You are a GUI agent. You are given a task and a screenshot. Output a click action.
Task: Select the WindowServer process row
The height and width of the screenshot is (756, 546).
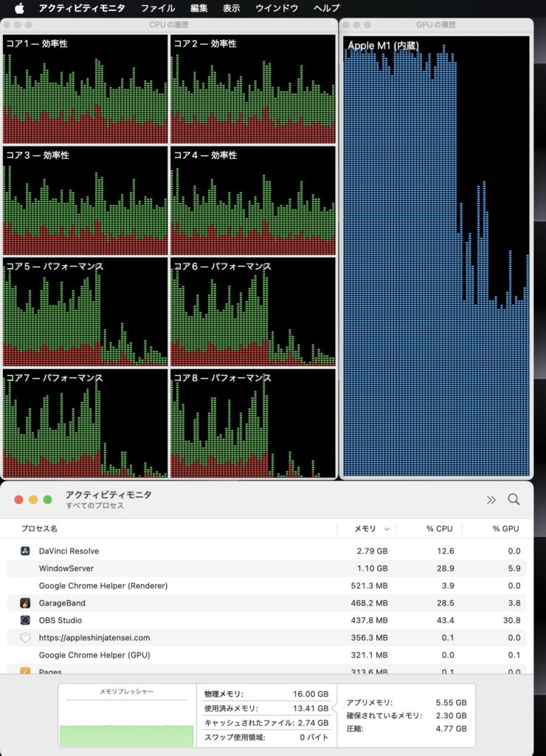tap(266, 568)
